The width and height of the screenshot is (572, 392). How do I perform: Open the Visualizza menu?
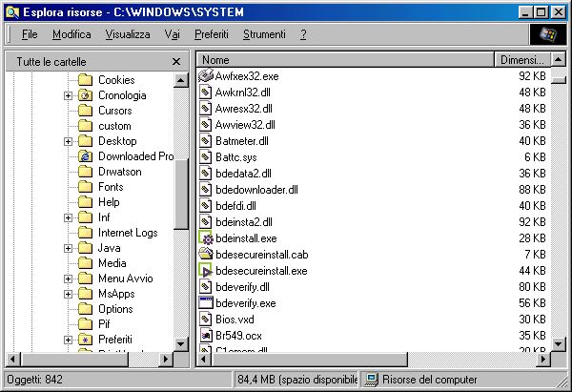point(128,34)
